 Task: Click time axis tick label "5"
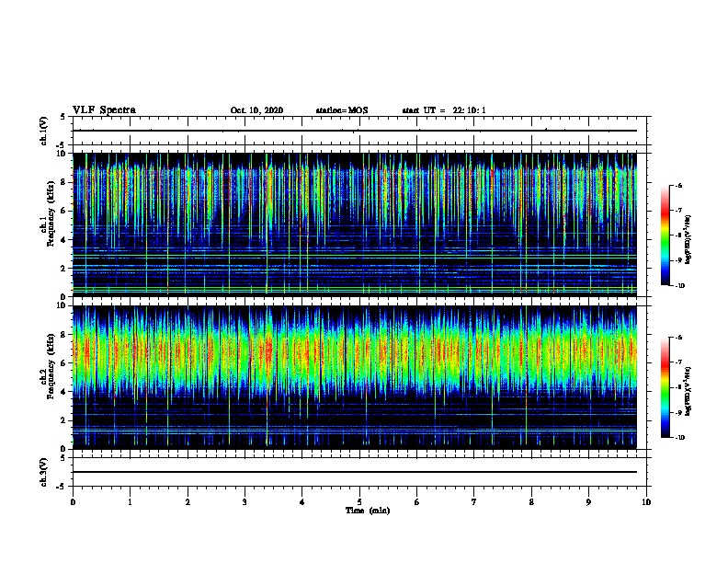[359, 502]
